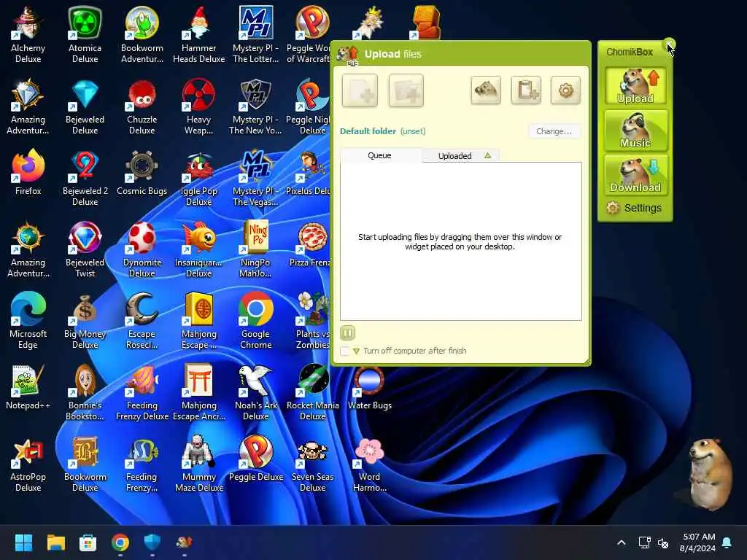Screen dimensions: 747x560
Task: Select the Firefox desktop shortcut
Action: 28,172
